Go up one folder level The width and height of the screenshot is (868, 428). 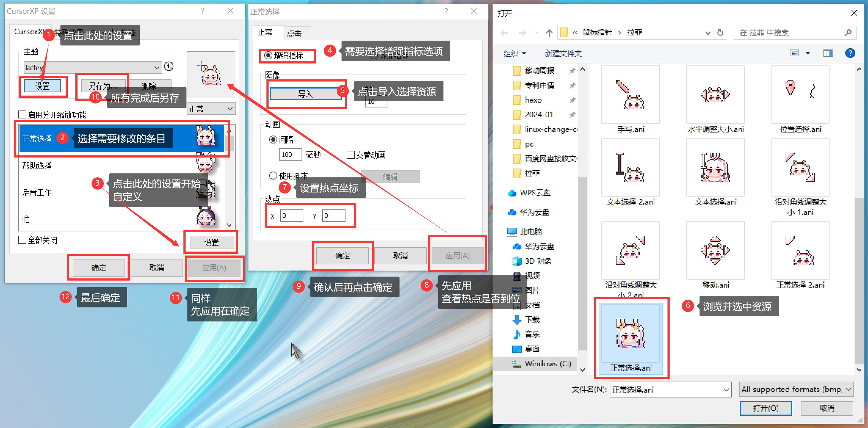(x=549, y=33)
